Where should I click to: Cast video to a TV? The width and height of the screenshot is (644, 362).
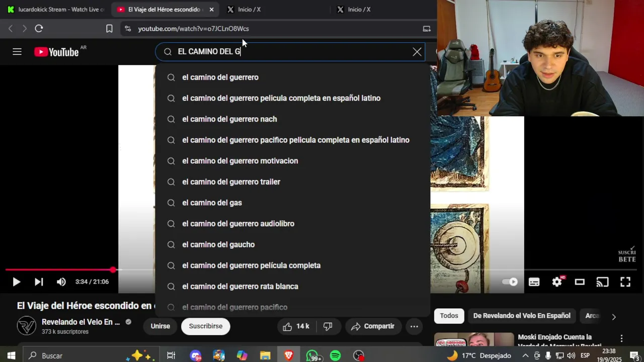tap(602, 282)
